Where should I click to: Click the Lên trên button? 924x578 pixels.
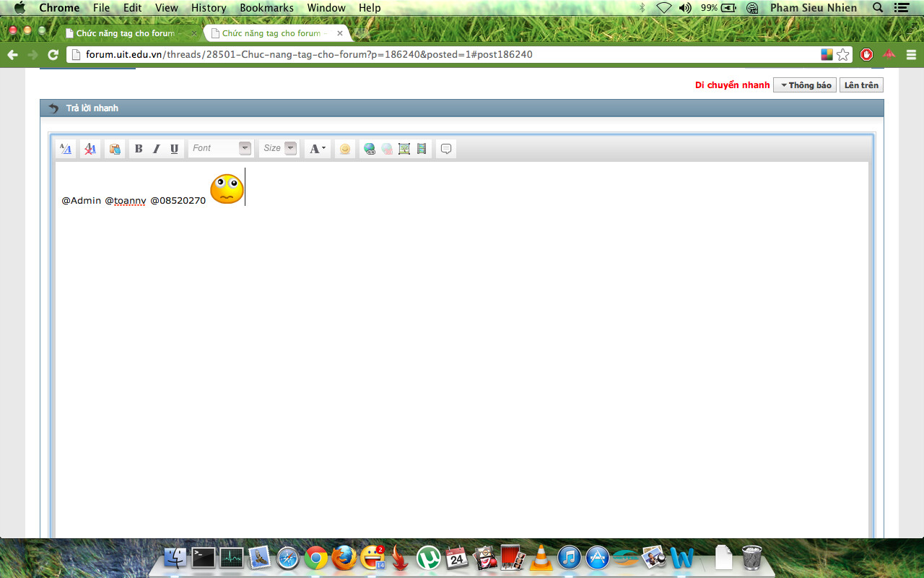[861, 85]
